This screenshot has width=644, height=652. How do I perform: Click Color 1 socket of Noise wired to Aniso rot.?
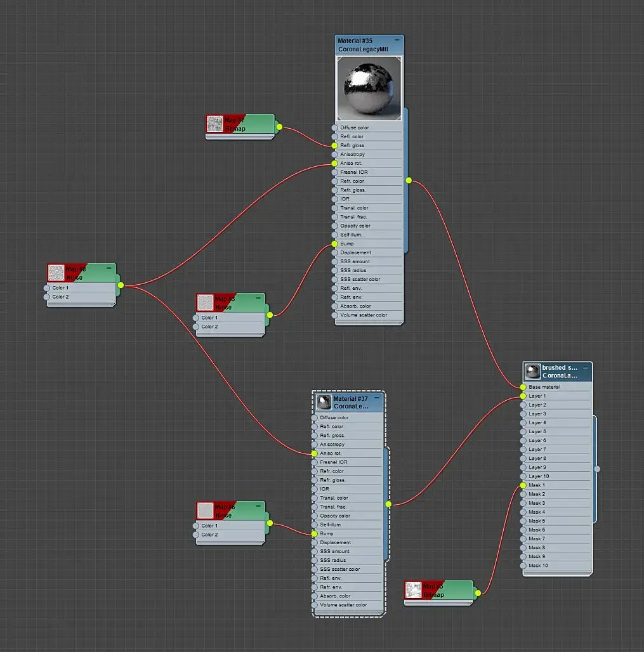coord(46,288)
